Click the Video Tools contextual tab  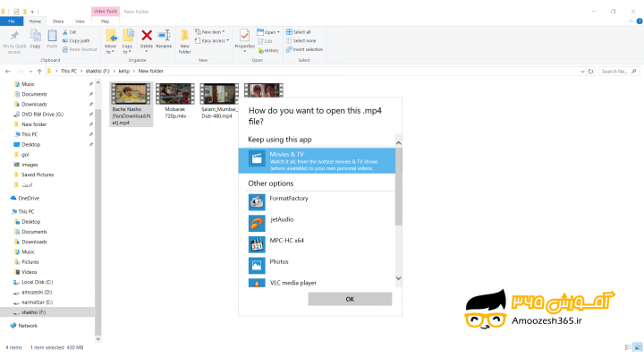click(x=106, y=11)
